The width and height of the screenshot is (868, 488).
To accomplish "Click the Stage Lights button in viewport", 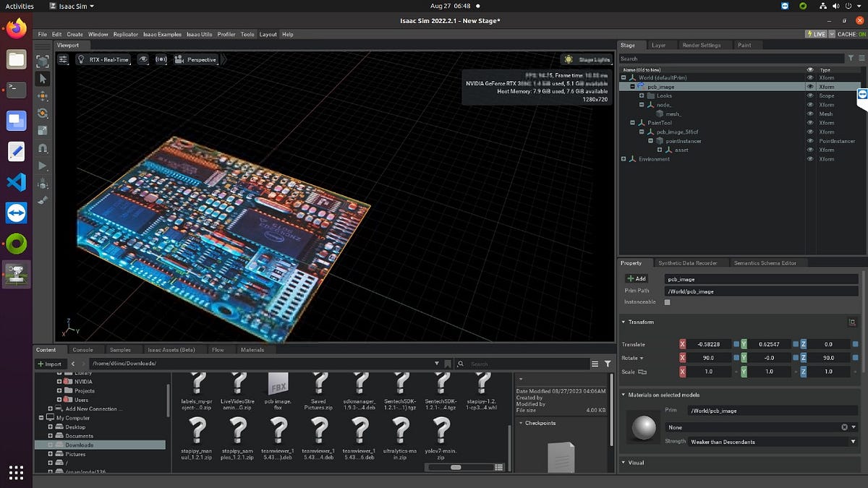I will pyautogui.click(x=587, y=59).
